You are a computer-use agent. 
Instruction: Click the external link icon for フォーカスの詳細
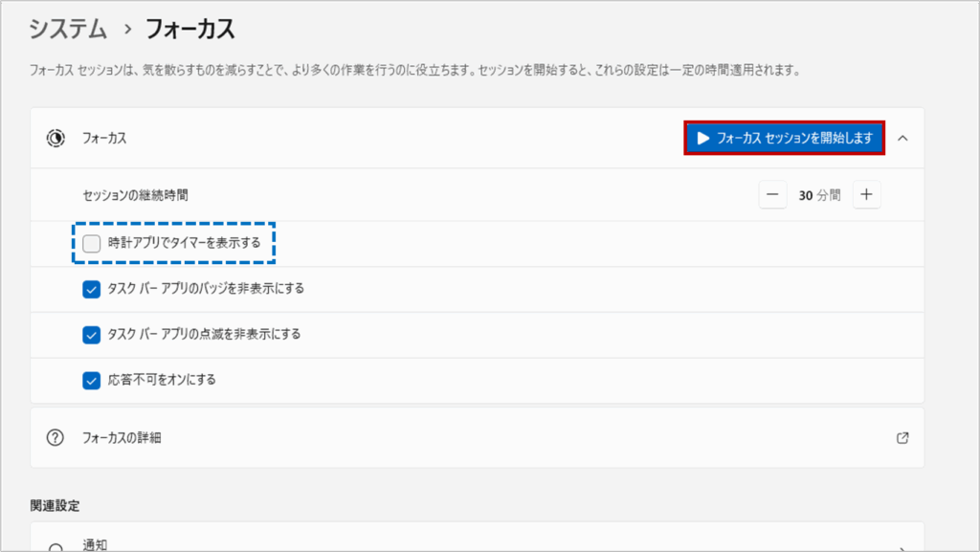pyautogui.click(x=902, y=438)
